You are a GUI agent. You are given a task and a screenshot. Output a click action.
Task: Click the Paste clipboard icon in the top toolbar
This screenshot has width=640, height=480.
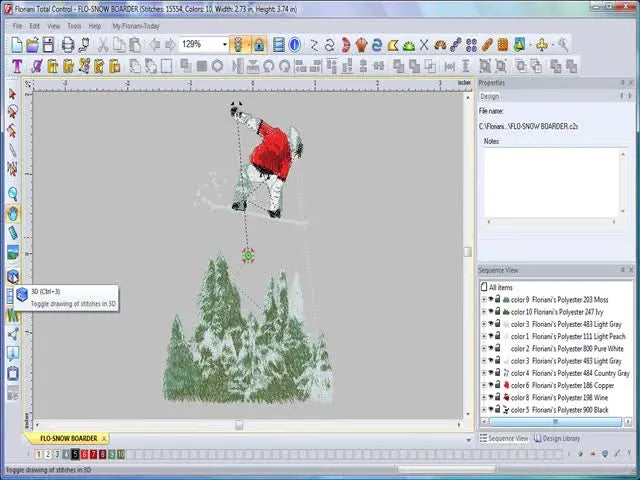[x=135, y=44]
